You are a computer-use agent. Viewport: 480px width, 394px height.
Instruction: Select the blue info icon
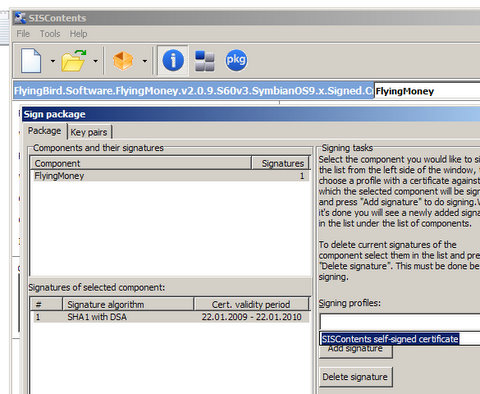coord(173,60)
